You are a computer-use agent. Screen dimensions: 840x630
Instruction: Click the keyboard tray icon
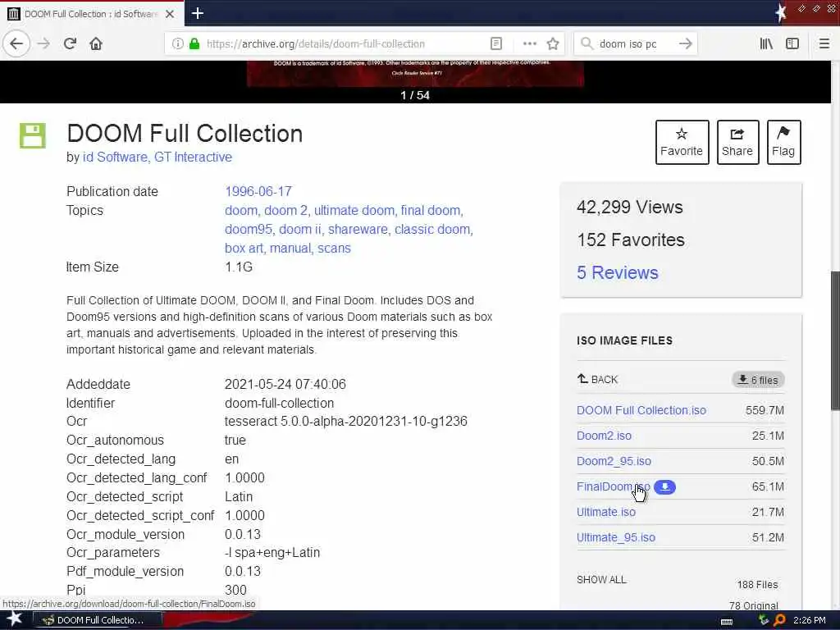pos(727,621)
